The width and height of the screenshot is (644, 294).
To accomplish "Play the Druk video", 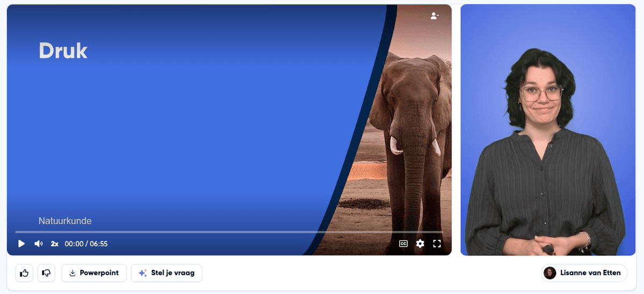I will (21, 244).
